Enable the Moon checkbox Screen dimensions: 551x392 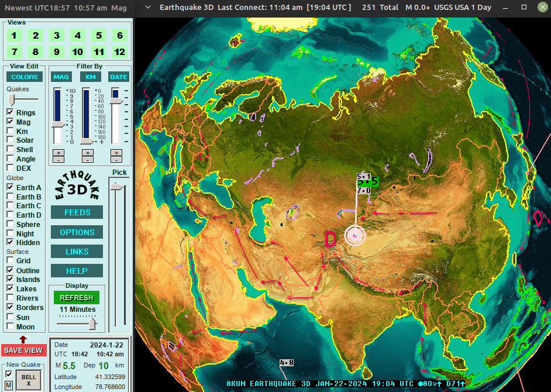[10, 326]
